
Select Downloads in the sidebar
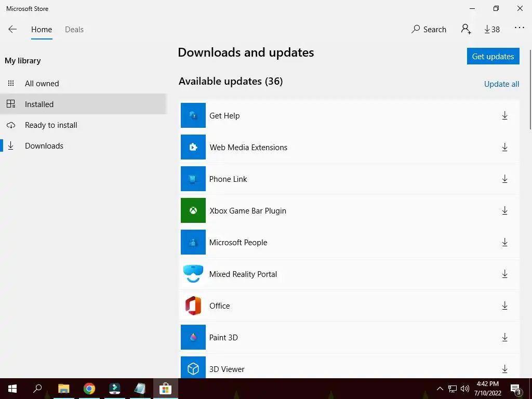coord(83,145)
